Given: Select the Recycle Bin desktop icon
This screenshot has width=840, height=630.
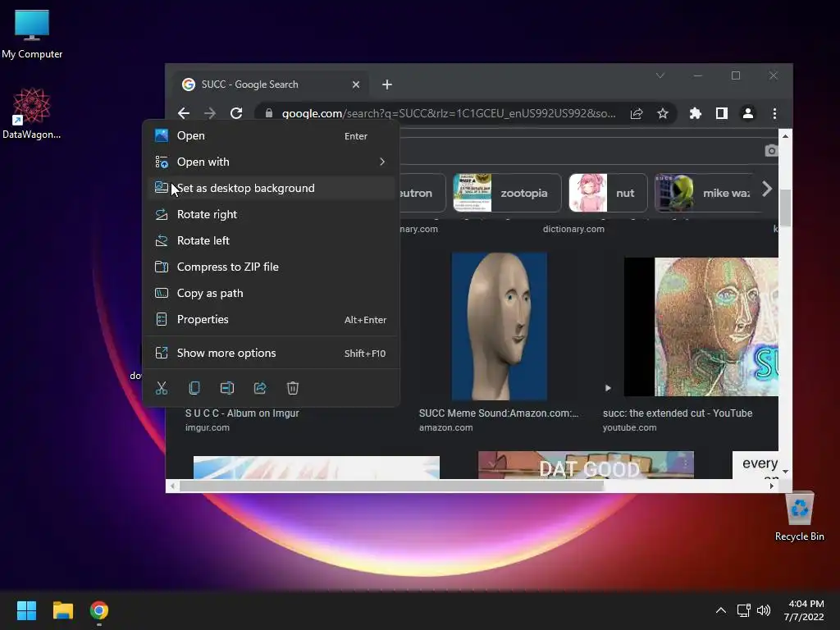Looking at the screenshot, I should pyautogui.click(x=799, y=517).
